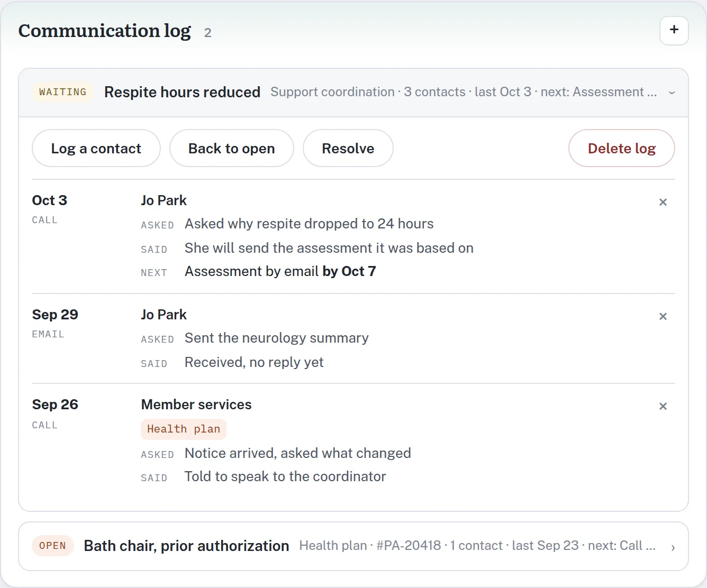Move the log Back to open
The width and height of the screenshot is (707, 588).
coord(231,148)
